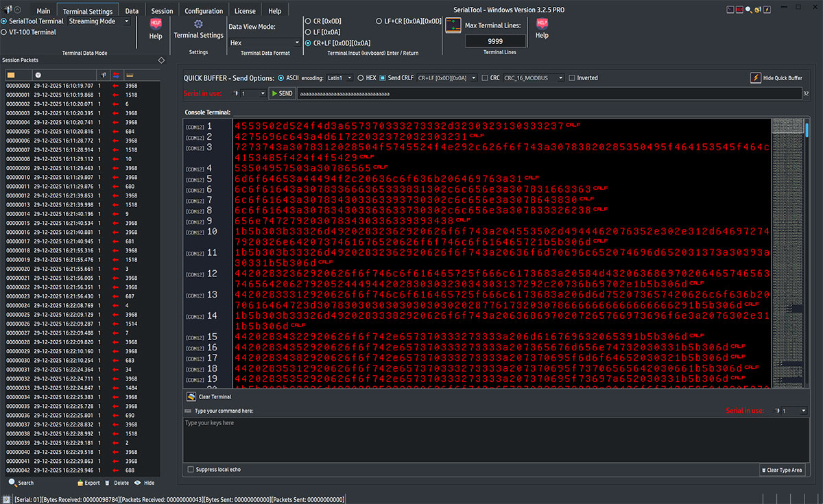Check the Suppress local echo option
This screenshot has width=823, height=504.
pos(190,469)
